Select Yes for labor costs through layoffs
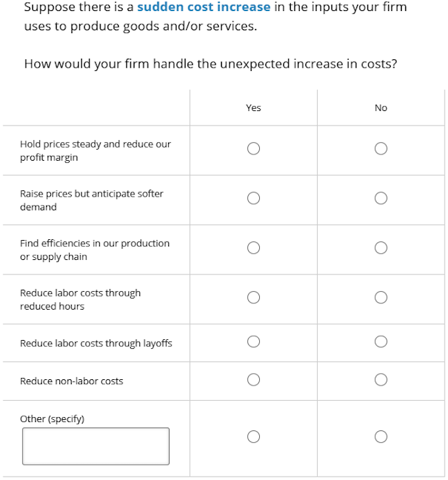The width and height of the screenshot is (448, 480). click(254, 341)
